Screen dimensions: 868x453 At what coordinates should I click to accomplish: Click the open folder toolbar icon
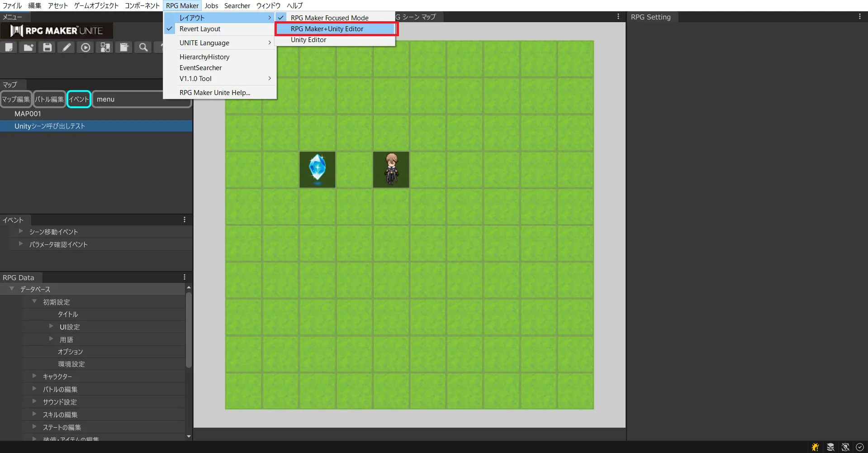28,48
